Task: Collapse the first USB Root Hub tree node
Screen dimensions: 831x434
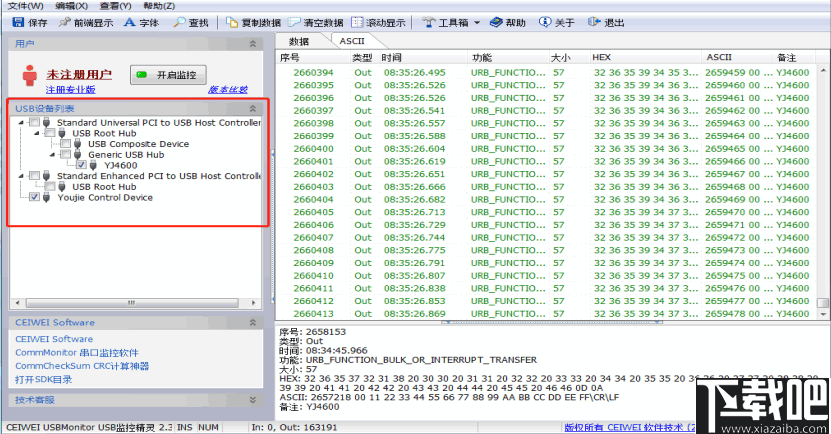Action: 37,133
